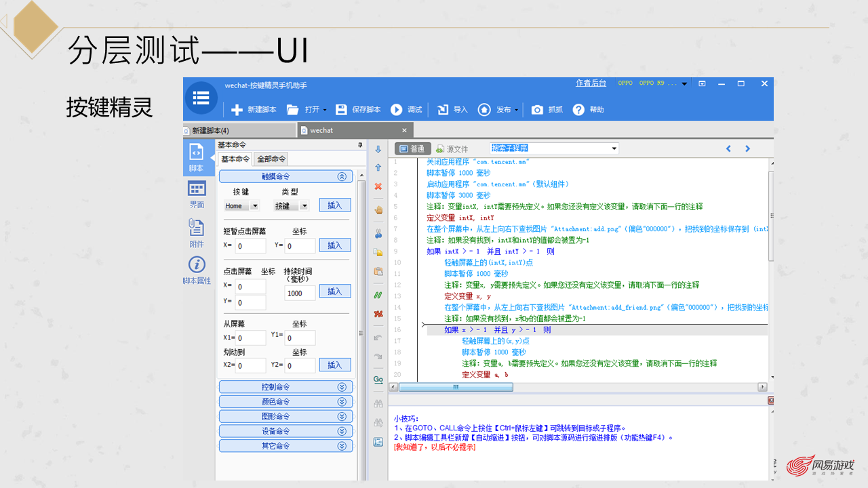Click the red delete X icon

click(378, 186)
